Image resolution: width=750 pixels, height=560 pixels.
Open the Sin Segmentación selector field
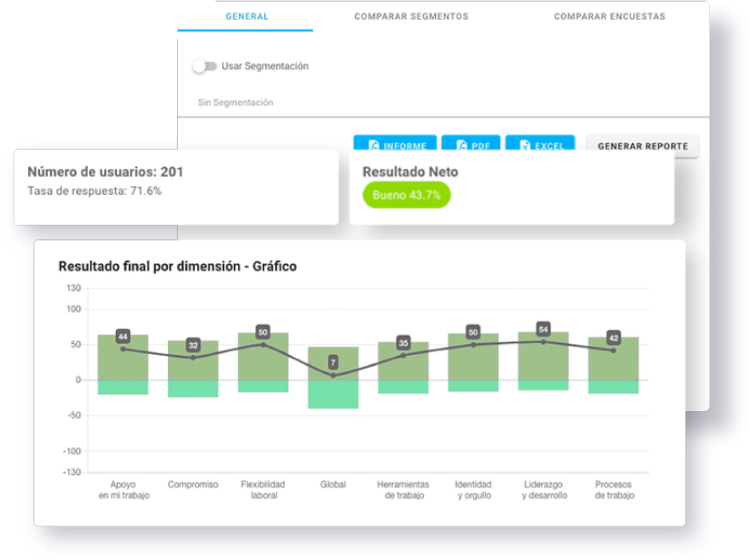click(236, 102)
